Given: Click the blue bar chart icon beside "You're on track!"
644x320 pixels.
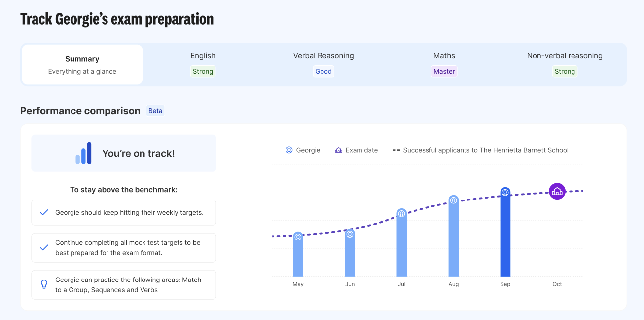Looking at the screenshot, I should point(84,153).
